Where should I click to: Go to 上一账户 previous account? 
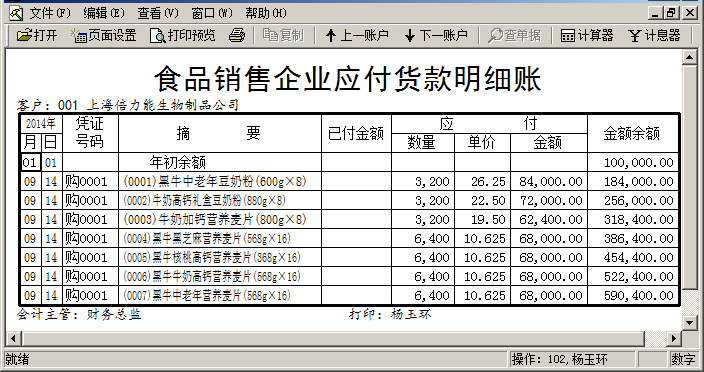click(357, 35)
